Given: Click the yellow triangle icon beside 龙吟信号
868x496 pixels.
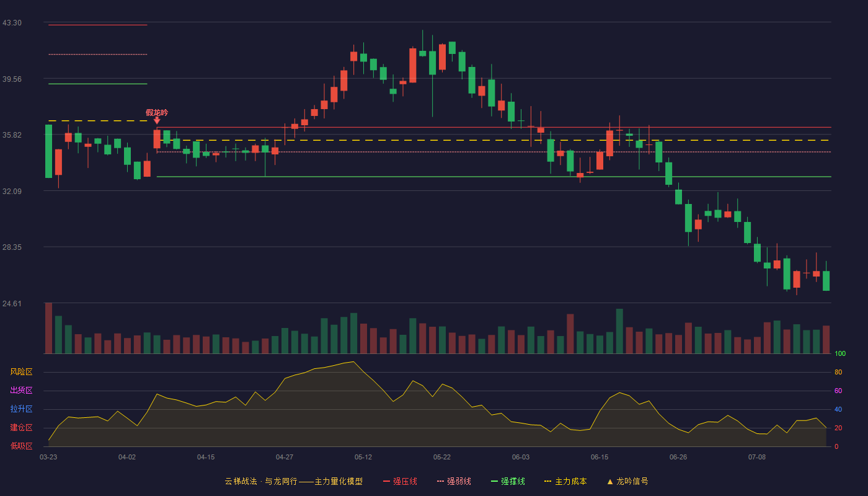Looking at the screenshot, I should [610, 481].
